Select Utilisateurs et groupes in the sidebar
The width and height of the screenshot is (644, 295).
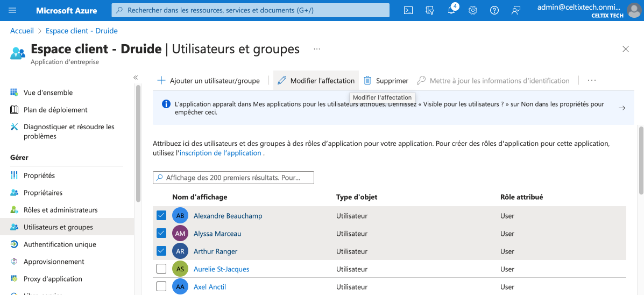point(67,227)
